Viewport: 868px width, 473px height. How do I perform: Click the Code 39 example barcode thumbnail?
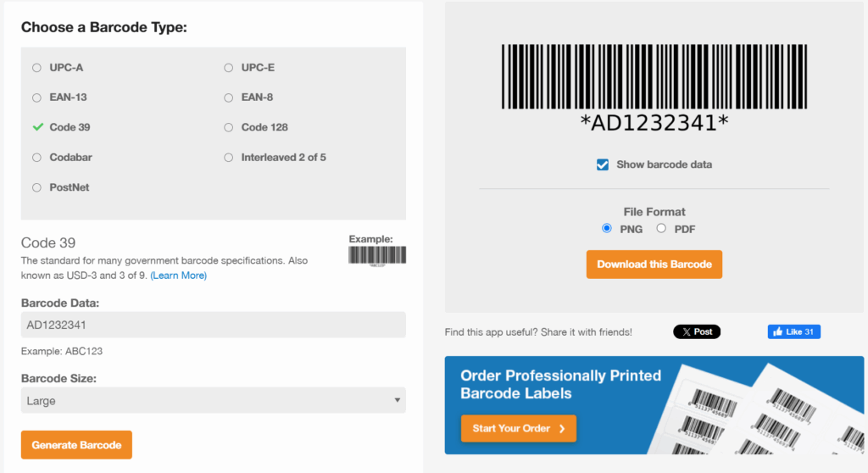(x=377, y=255)
